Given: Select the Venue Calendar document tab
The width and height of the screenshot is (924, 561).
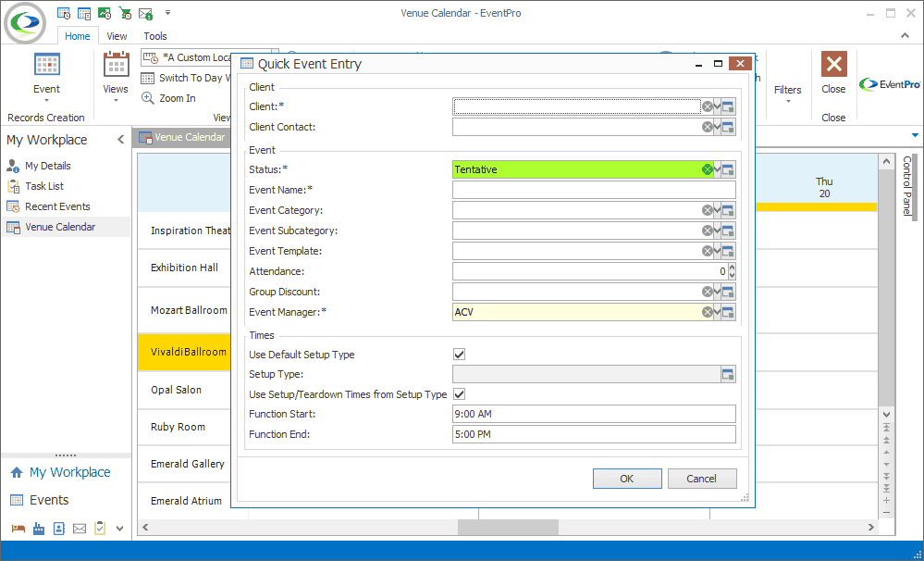Looking at the screenshot, I should coord(182,137).
